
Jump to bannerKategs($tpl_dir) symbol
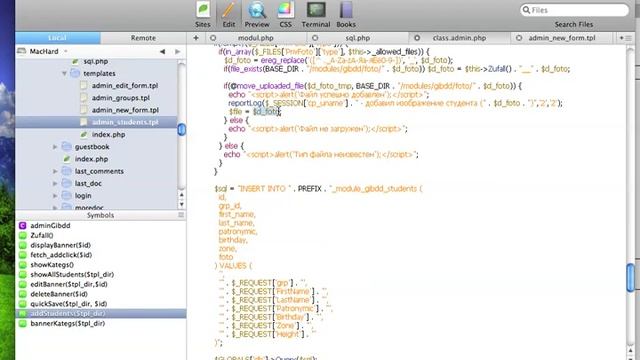coord(67,324)
